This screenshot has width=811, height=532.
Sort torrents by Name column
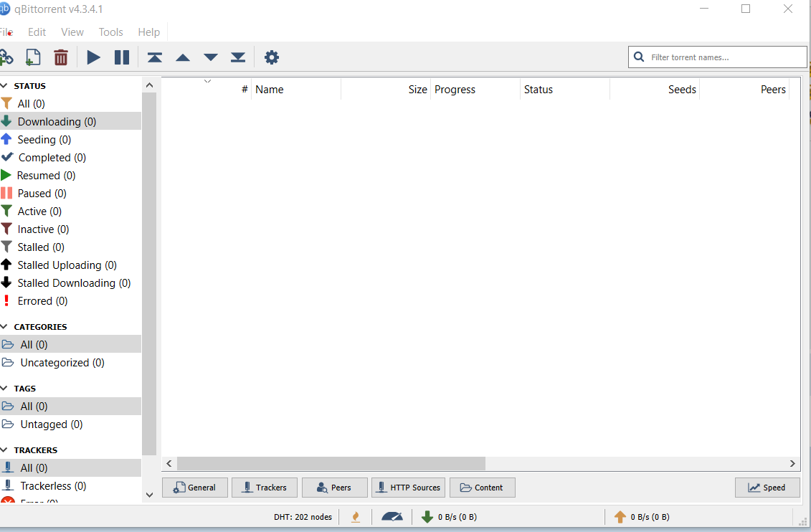(296, 90)
